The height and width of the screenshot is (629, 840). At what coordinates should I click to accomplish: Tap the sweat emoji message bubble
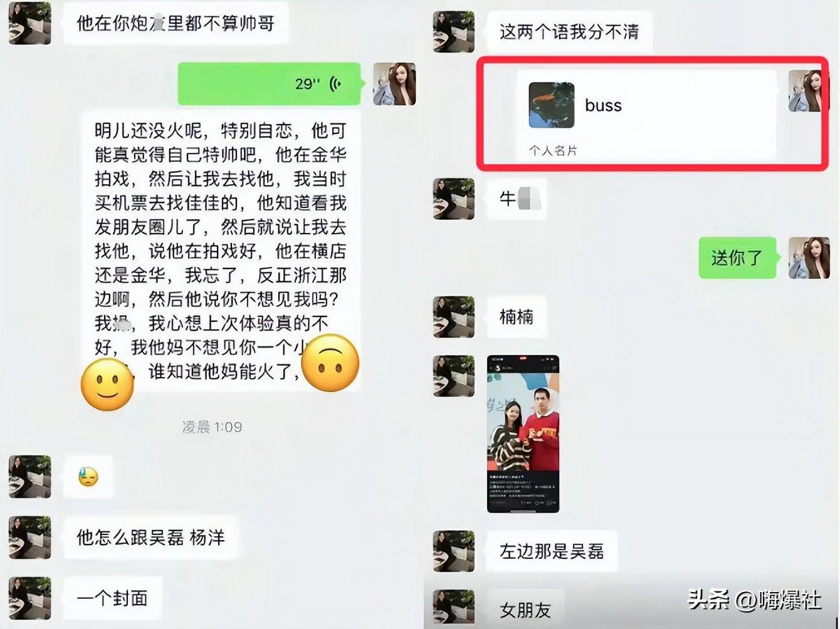point(88,477)
